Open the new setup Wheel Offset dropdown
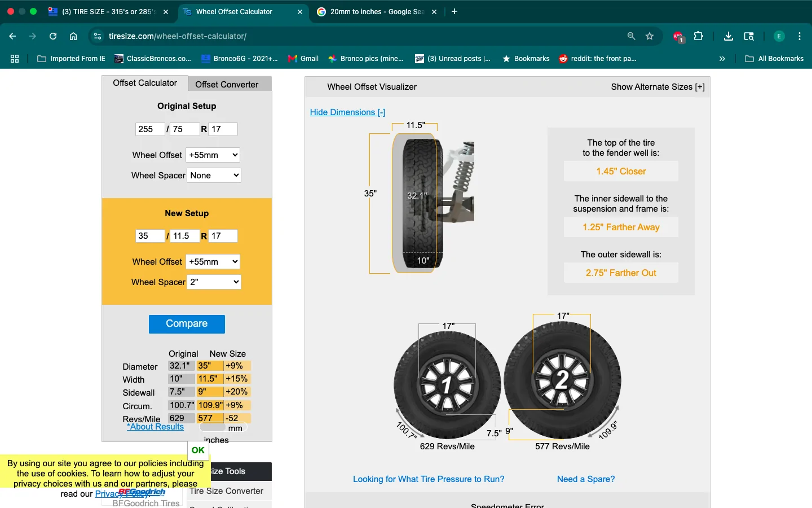Viewport: 812px width, 508px height. point(213,262)
